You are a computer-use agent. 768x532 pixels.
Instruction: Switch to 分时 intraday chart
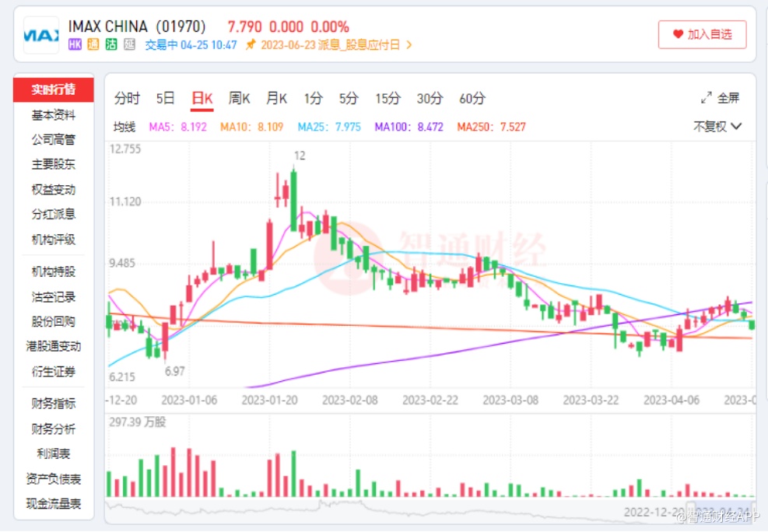point(127,98)
